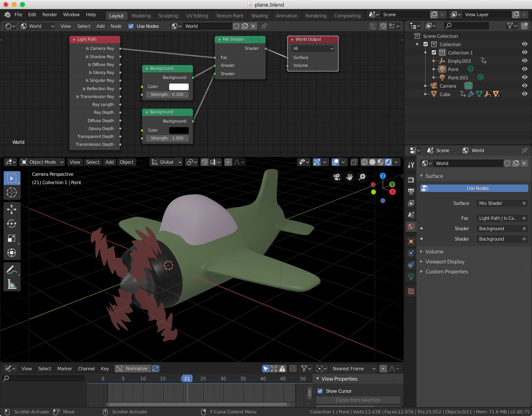
Task: Pick the Scale tool
Action: [x=12, y=238]
